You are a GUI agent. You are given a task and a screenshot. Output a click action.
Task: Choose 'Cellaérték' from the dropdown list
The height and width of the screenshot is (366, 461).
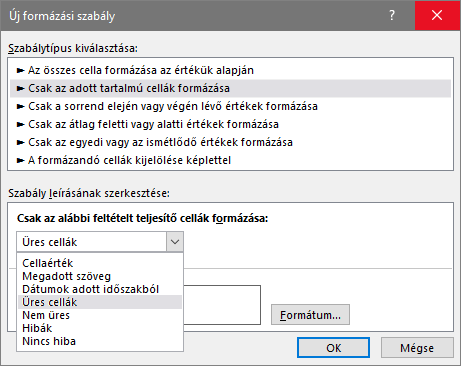click(x=100, y=263)
